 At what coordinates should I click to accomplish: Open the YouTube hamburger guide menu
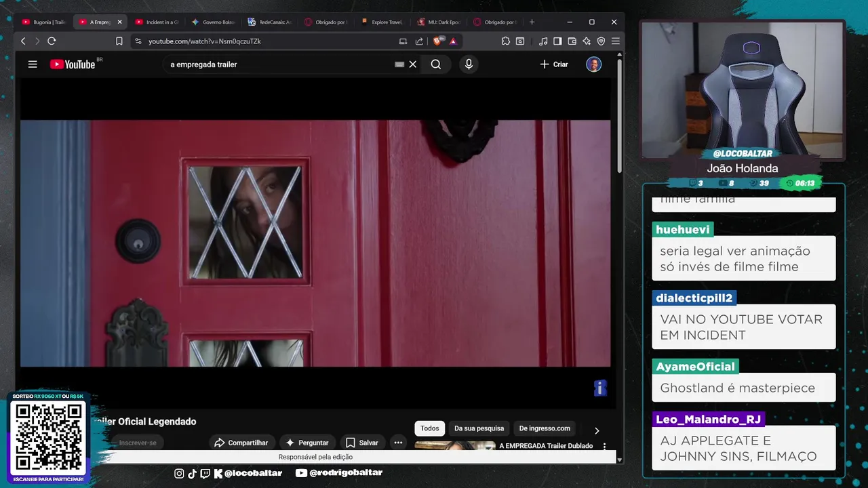click(33, 64)
